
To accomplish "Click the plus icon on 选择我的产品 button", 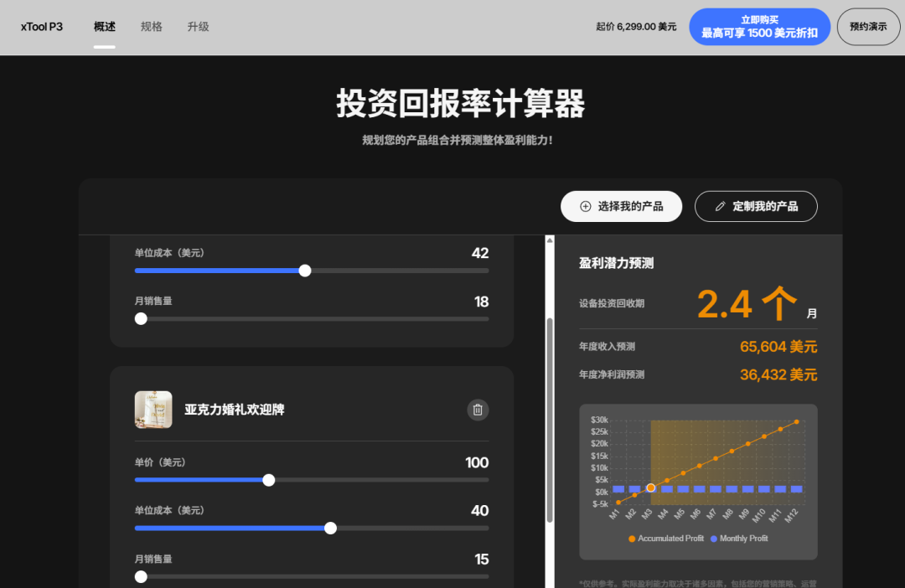I will coord(586,206).
